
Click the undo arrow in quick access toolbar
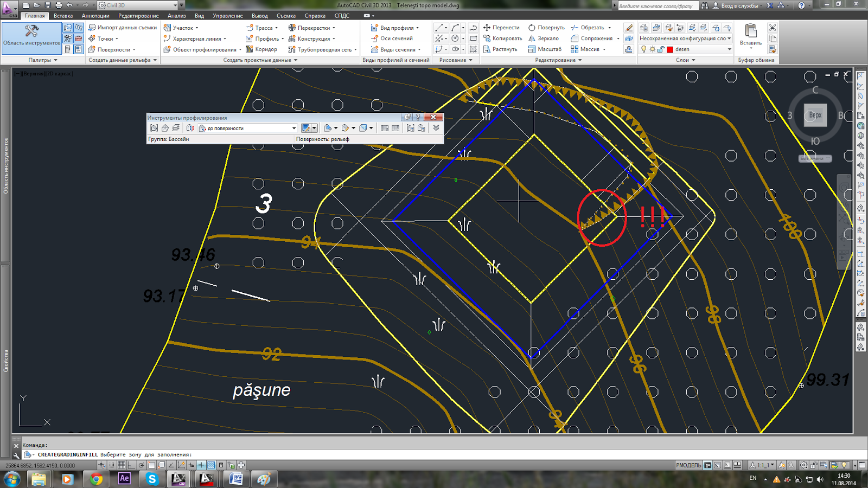[x=69, y=5]
